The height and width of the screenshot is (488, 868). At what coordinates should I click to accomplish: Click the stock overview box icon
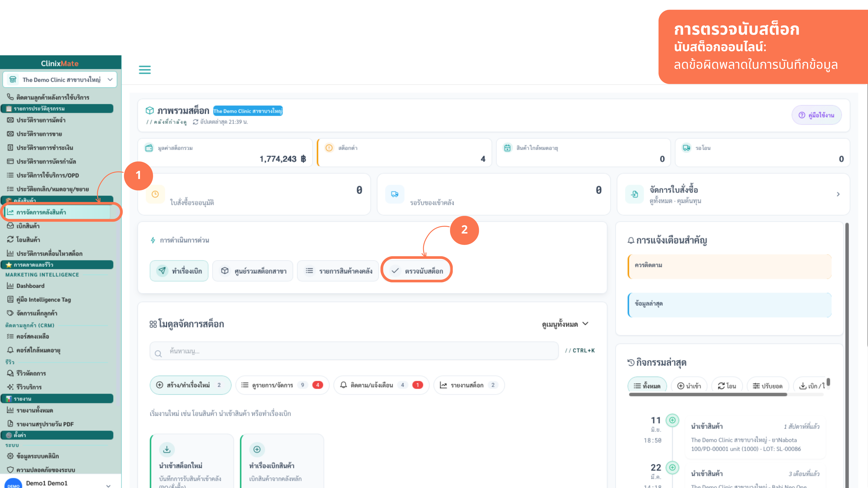[150, 110]
